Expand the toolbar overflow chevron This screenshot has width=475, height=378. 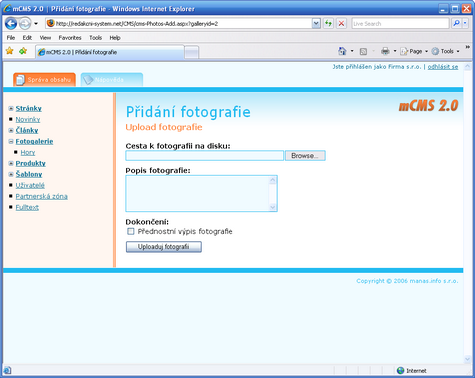point(467,48)
